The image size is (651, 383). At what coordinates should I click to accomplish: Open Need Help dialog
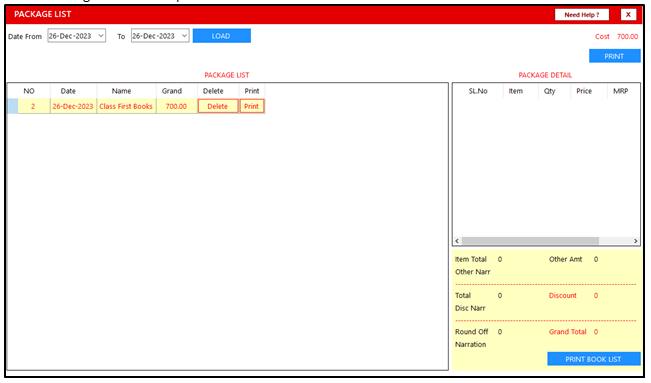click(582, 15)
